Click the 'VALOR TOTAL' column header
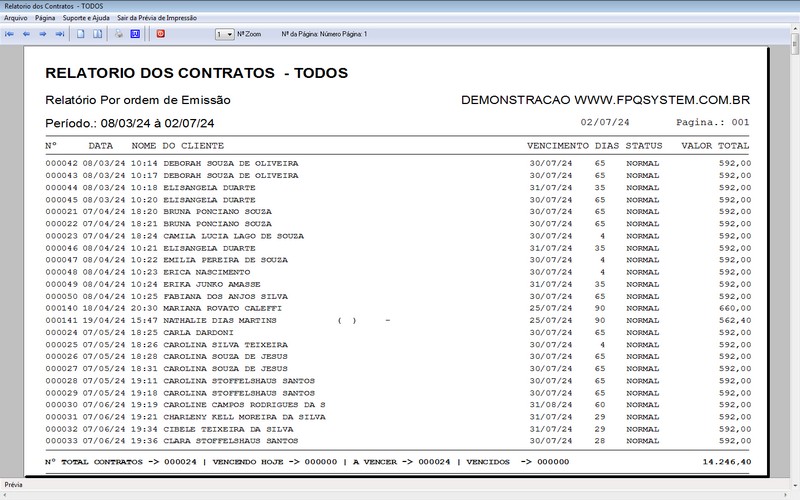 click(715, 146)
